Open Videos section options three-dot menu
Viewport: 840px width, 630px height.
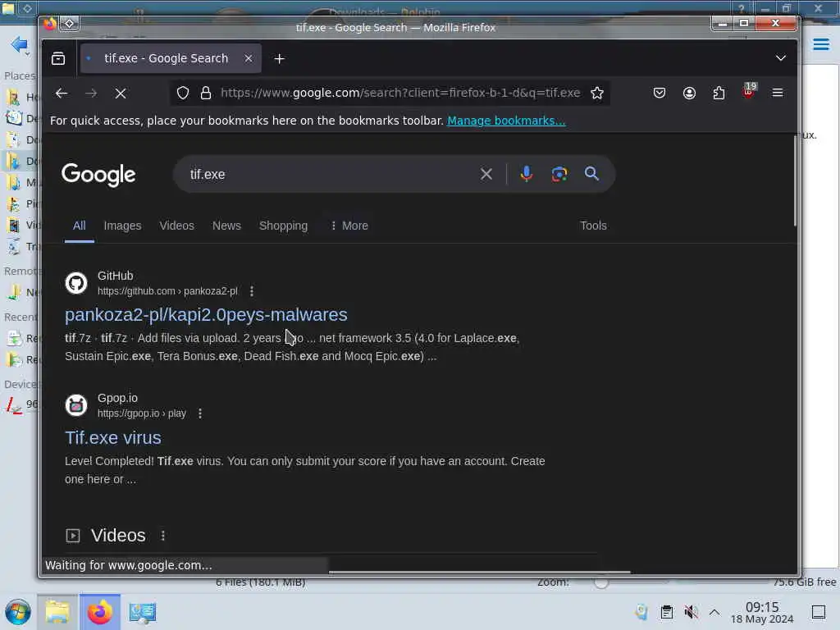coord(163,536)
